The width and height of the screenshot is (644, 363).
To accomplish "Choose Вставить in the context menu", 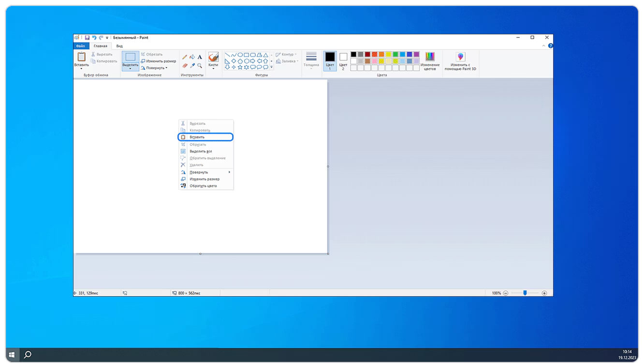I will point(205,137).
